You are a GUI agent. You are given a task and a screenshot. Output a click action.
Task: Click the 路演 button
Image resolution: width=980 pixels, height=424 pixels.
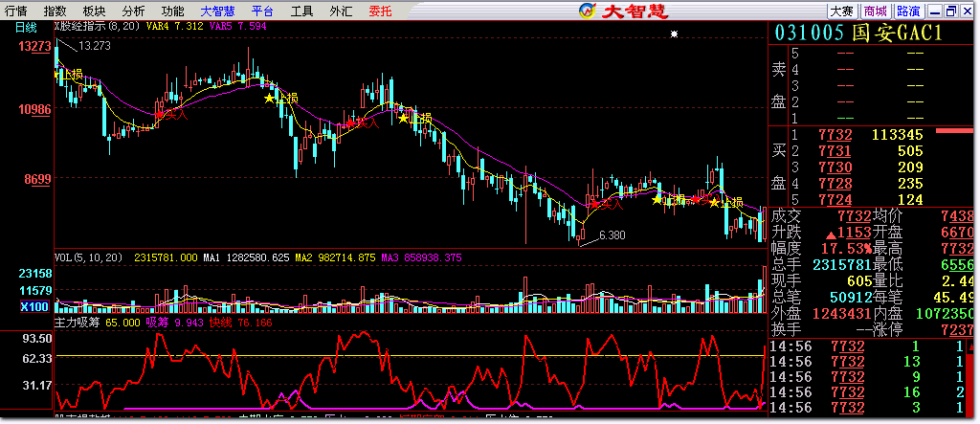click(908, 11)
